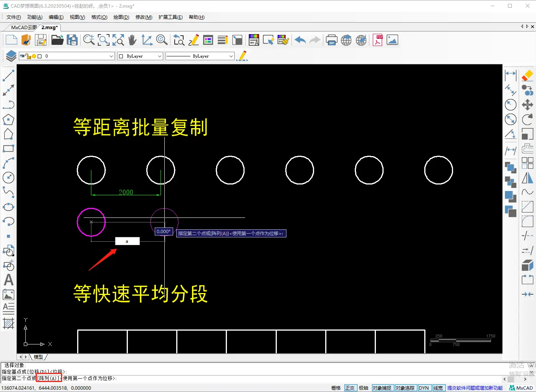Click the layer pencil edit icon

[242, 56]
